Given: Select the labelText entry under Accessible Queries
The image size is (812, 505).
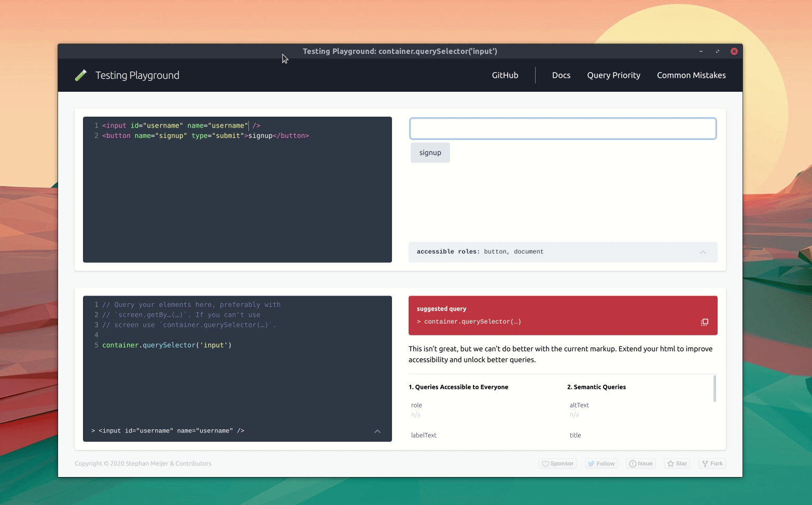Looking at the screenshot, I should click(424, 435).
